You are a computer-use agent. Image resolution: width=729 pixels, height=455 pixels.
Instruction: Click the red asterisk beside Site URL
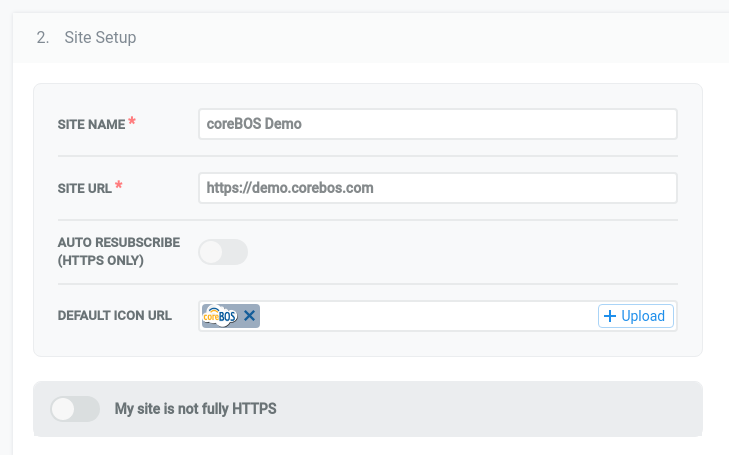pos(120,187)
